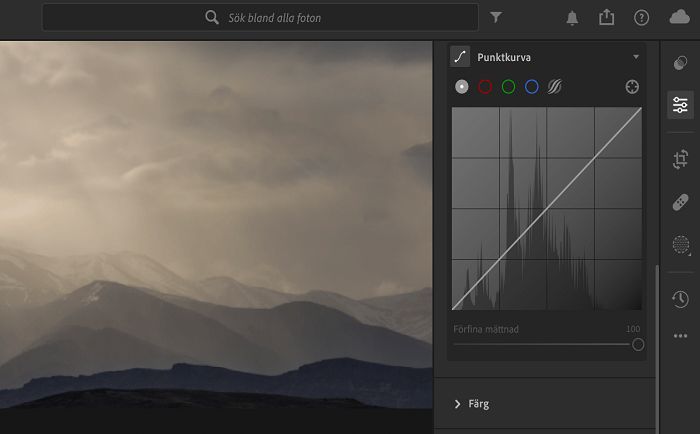The width and height of the screenshot is (700, 434).
Task: Click the share/export icon
Action: [606, 17]
